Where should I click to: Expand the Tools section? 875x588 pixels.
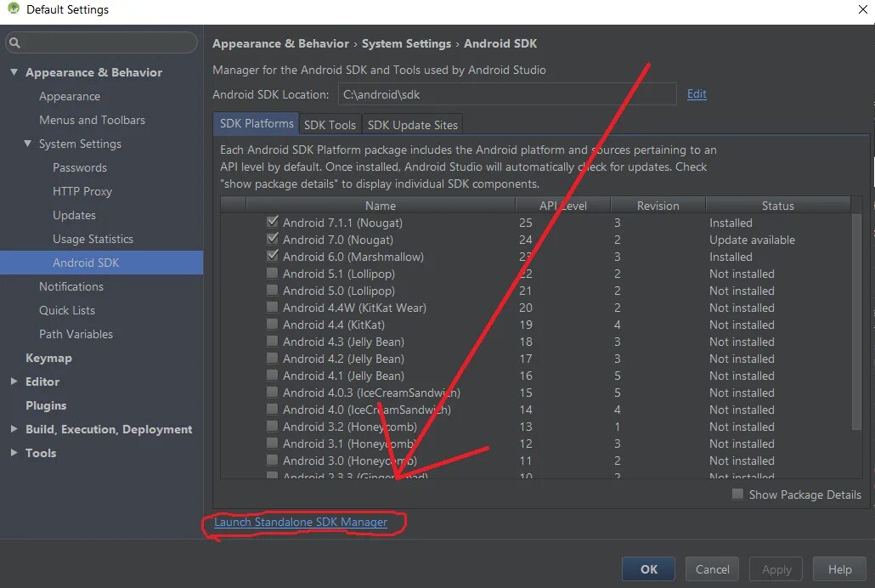click(x=14, y=453)
